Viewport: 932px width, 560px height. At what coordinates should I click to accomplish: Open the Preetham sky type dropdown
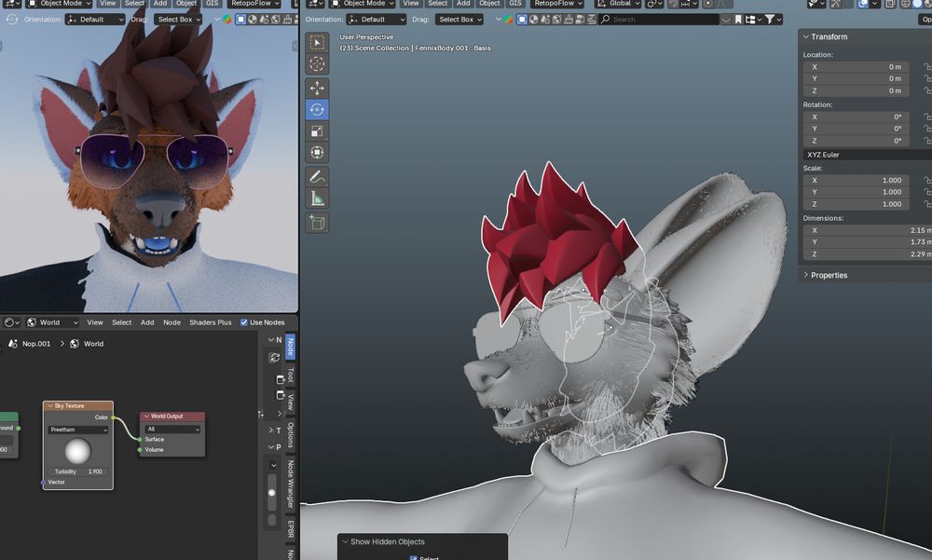tap(78, 430)
